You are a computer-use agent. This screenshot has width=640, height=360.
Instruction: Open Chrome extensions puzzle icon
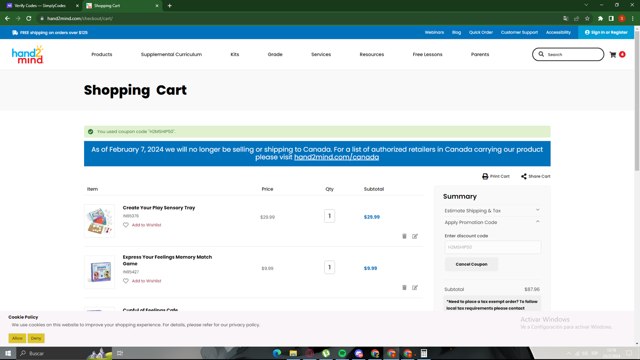pos(600,18)
